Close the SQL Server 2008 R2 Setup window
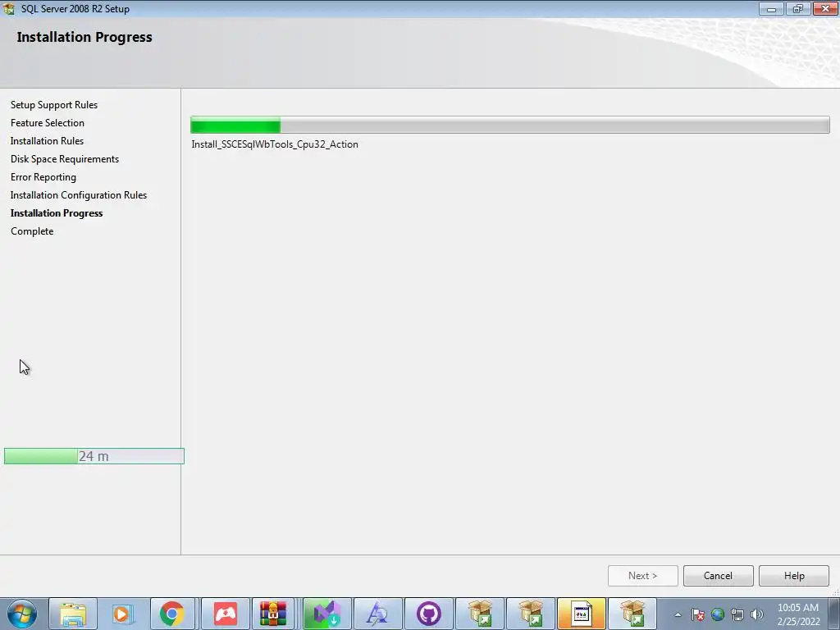Screen dimensions: 840x630 pyautogui.click(x=825, y=8)
